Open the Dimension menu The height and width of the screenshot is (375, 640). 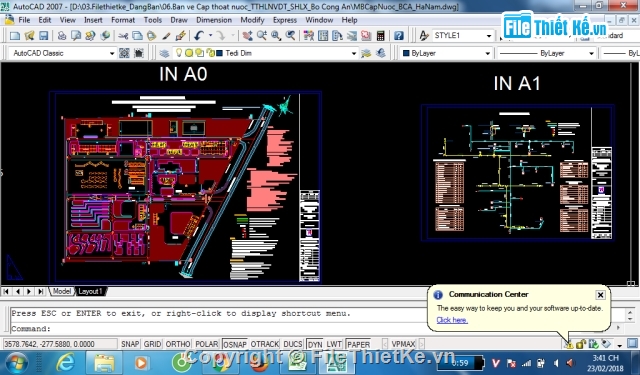click(x=214, y=20)
